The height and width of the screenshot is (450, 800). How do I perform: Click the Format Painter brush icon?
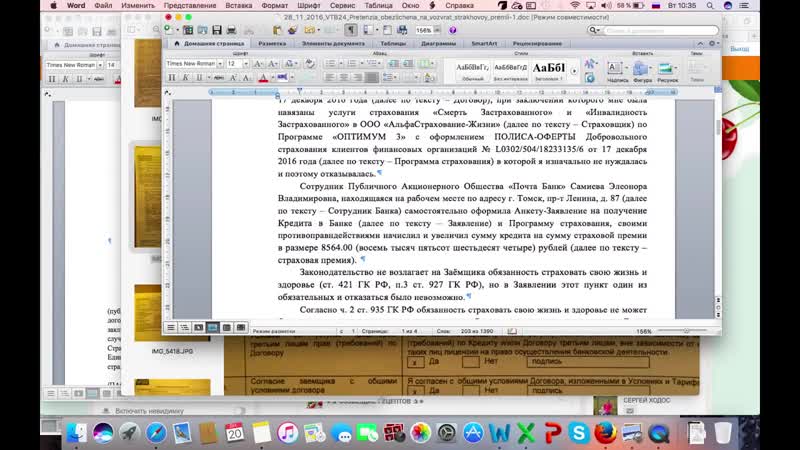point(292,30)
